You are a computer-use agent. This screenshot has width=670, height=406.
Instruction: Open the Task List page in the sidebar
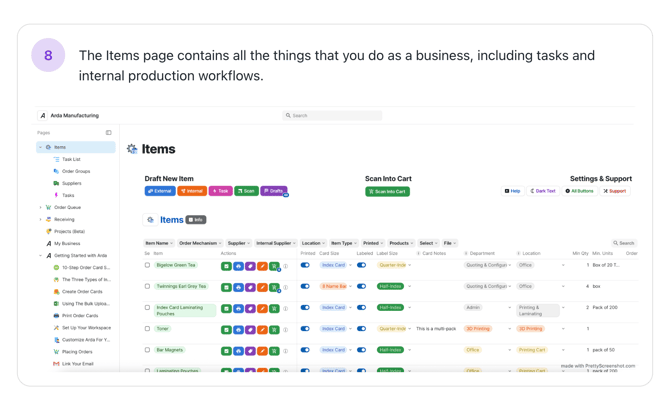(71, 159)
